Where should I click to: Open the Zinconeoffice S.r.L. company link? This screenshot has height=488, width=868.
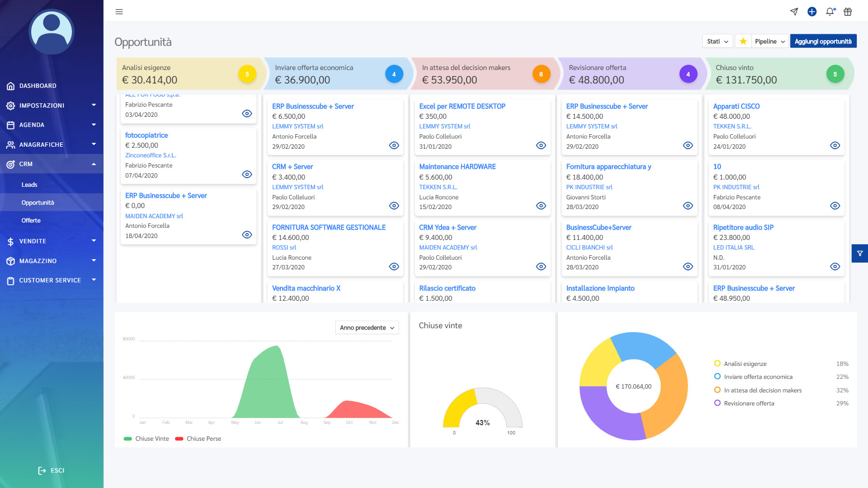(x=151, y=155)
